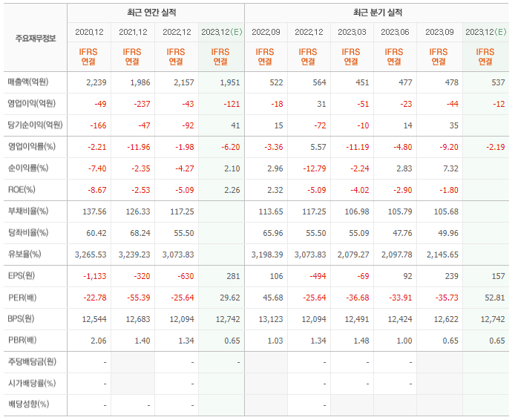Click the '2023.03' column header

point(352,32)
